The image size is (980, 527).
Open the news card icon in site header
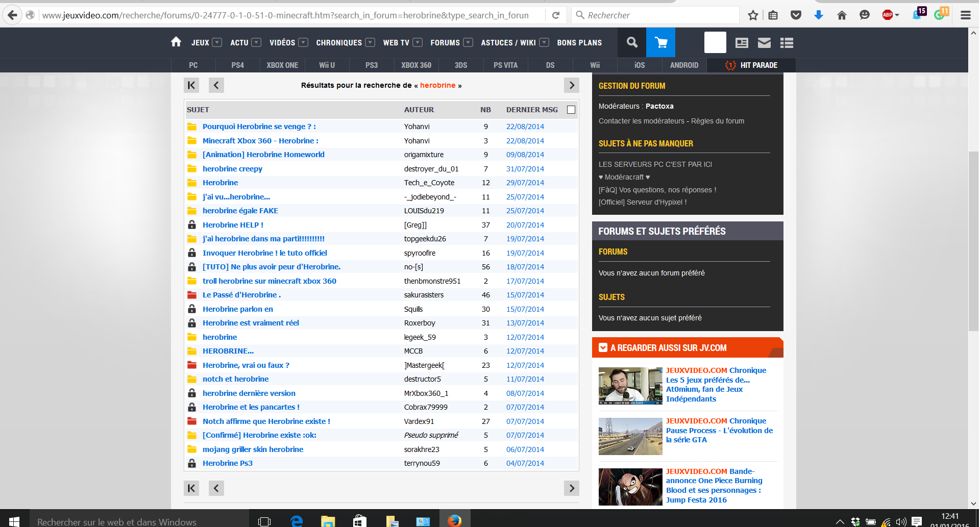coord(742,43)
